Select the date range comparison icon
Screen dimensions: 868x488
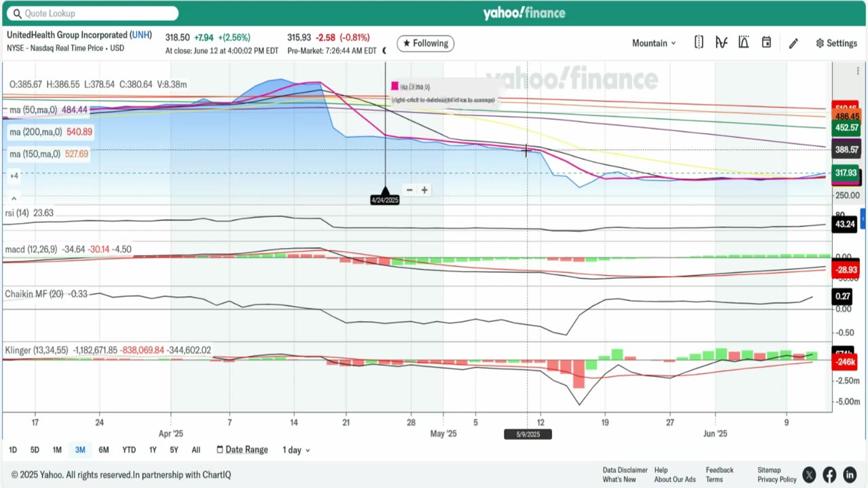click(698, 43)
